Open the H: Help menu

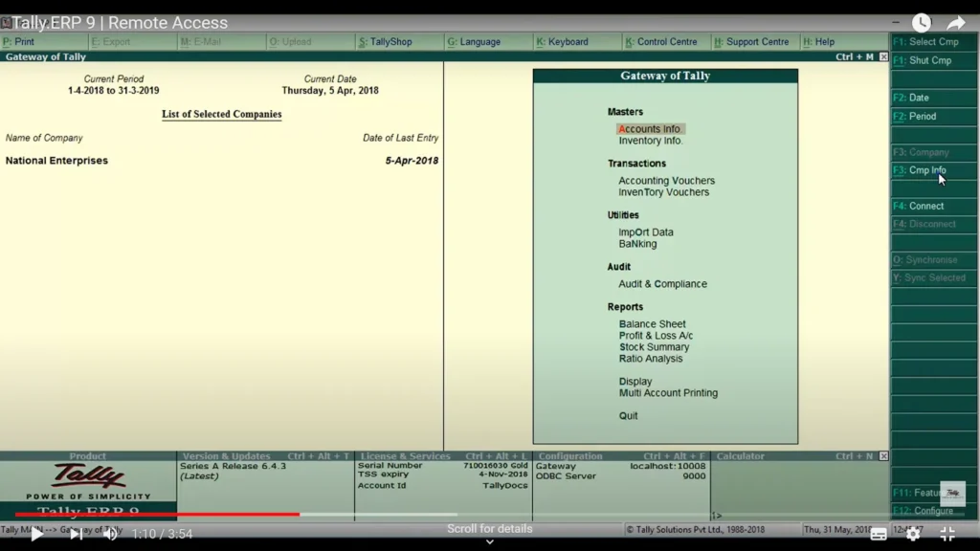(x=819, y=42)
